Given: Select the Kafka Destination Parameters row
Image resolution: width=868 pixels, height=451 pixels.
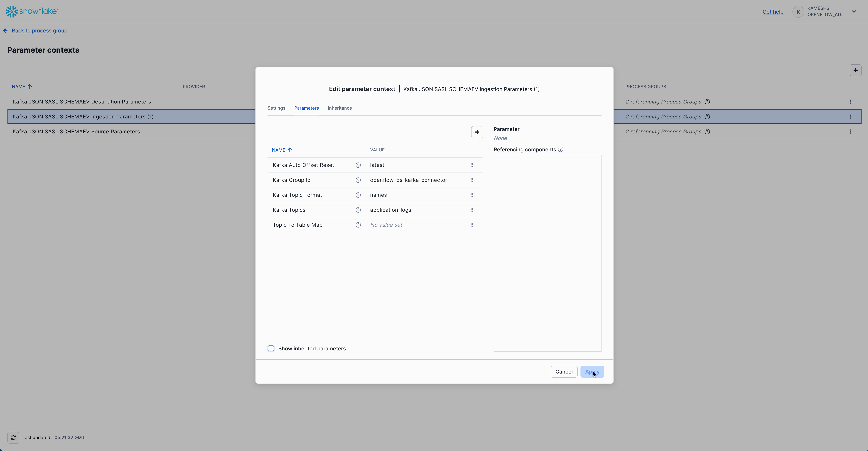Looking at the screenshot, I should [x=82, y=101].
